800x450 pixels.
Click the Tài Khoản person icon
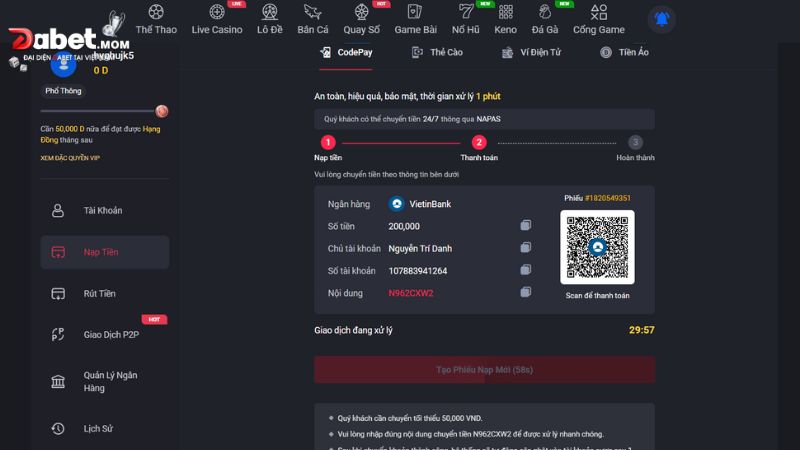point(58,210)
